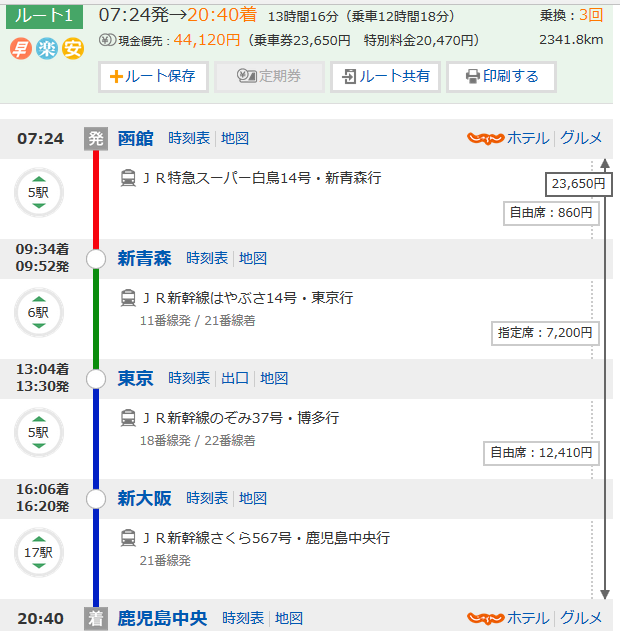Click train icon beside のぞみ37号
The image size is (620, 631).
129,418
